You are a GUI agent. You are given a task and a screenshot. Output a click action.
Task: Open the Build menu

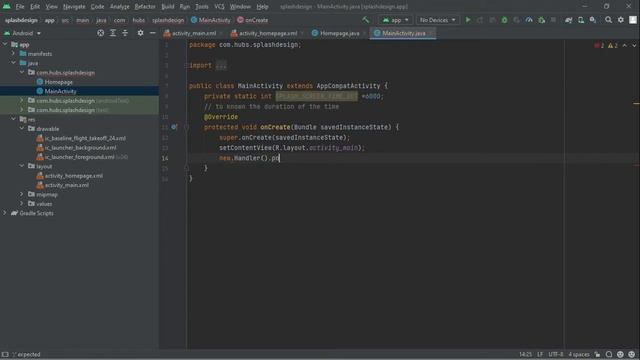pos(168,7)
